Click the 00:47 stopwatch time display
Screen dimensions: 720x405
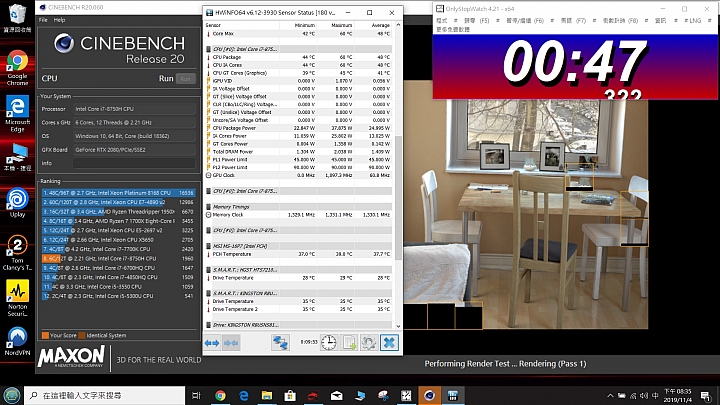[574, 62]
